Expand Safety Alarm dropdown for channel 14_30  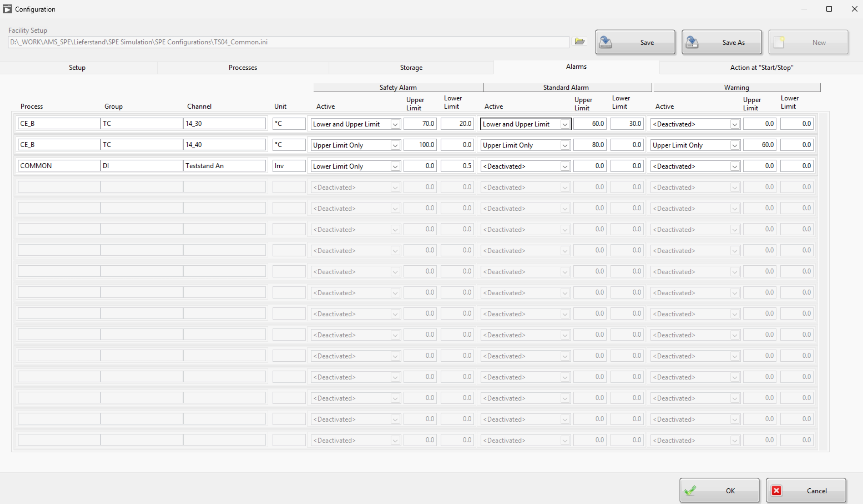point(395,124)
